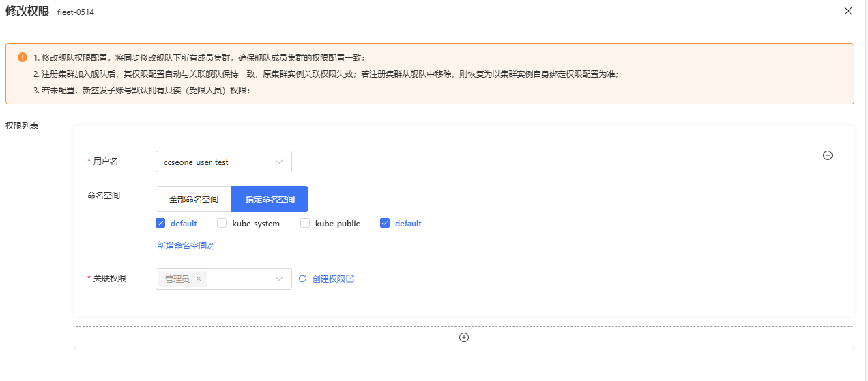868x381 pixels.
Task: Close the 修改权限 dialog with X icon
Action: 848,11
